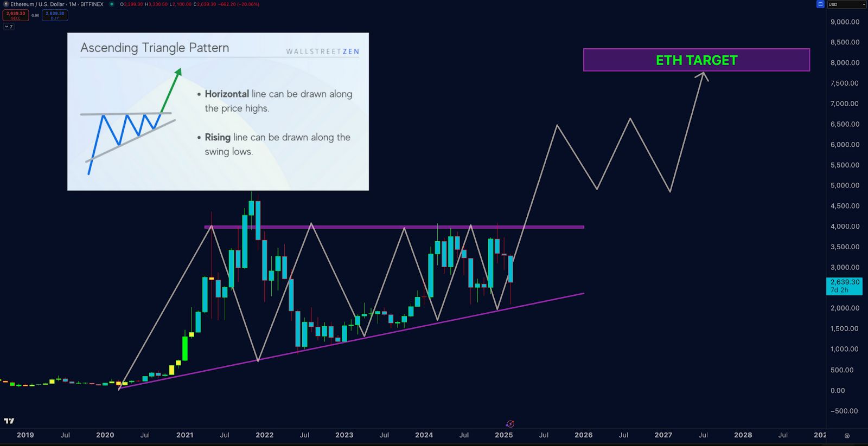Click the 4,000.00 price axis label
868x446 pixels.
click(845, 226)
